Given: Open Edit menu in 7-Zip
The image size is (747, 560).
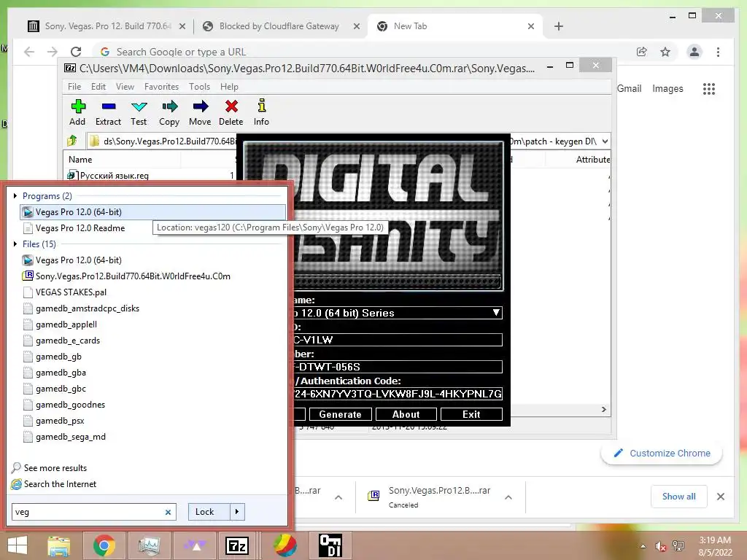Looking at the screenshot, I should click(x=98, y=87).
